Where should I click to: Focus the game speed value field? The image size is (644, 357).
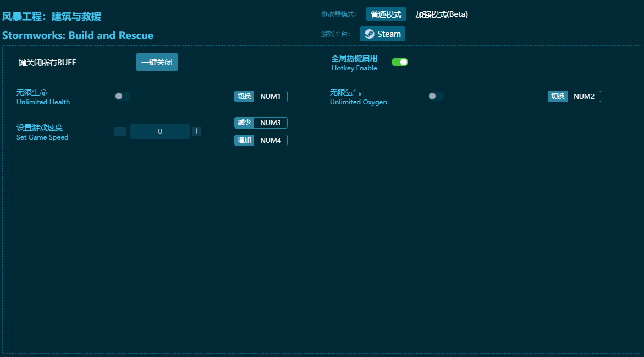pyautogui.click(x=160, y=131)
